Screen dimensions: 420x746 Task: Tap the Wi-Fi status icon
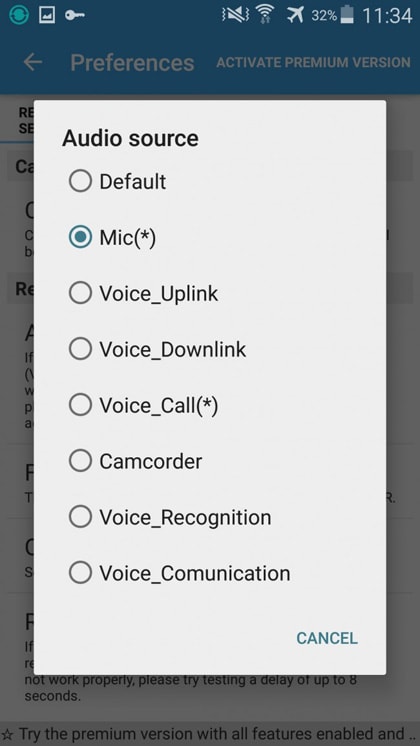[x=265, y=15]
